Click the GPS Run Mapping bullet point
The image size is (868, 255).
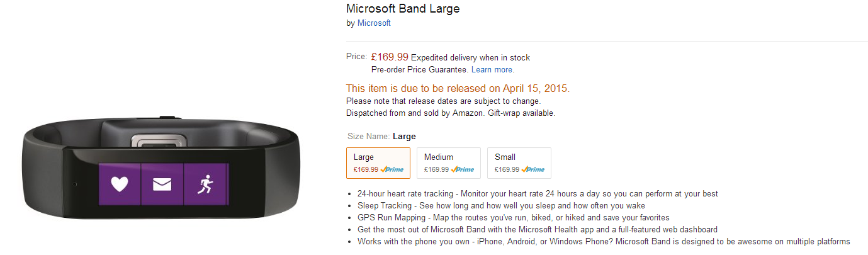pyautogui.click(x=513, y=218)
